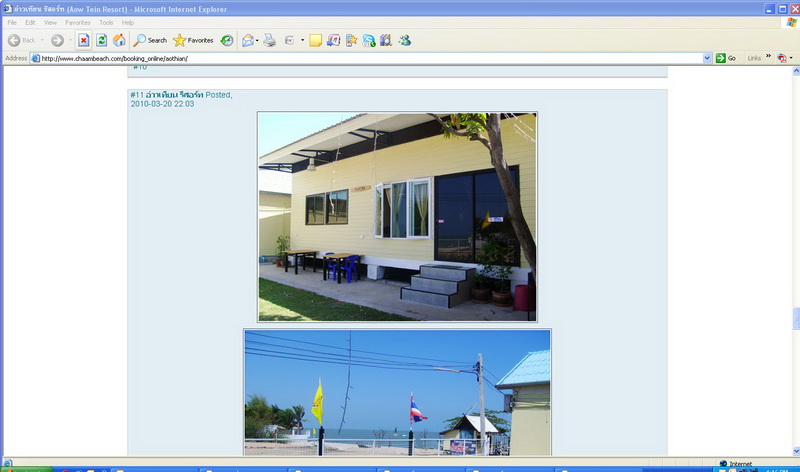Refresh the current page
Screen dimensions: 800x472
tap(102, 40)
